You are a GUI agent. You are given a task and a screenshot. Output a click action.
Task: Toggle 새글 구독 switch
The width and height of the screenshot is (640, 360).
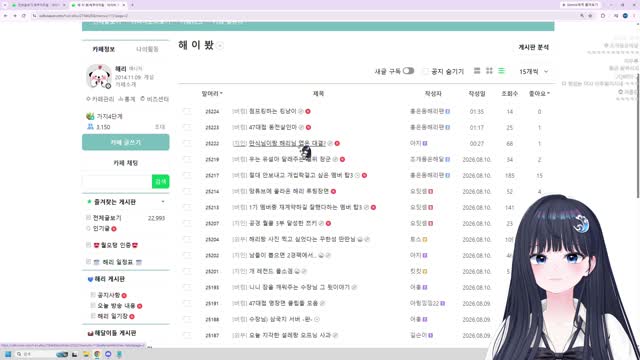(x=408, y=71)
